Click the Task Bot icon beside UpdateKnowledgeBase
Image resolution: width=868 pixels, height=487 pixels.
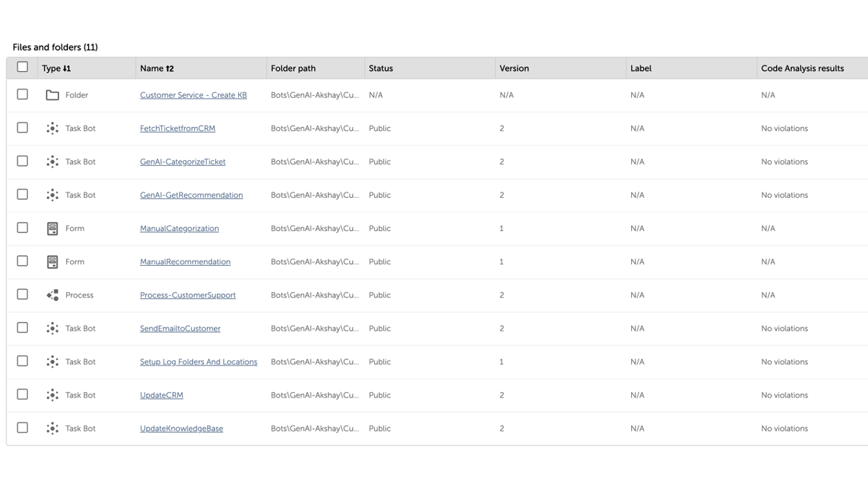(52, 428)
